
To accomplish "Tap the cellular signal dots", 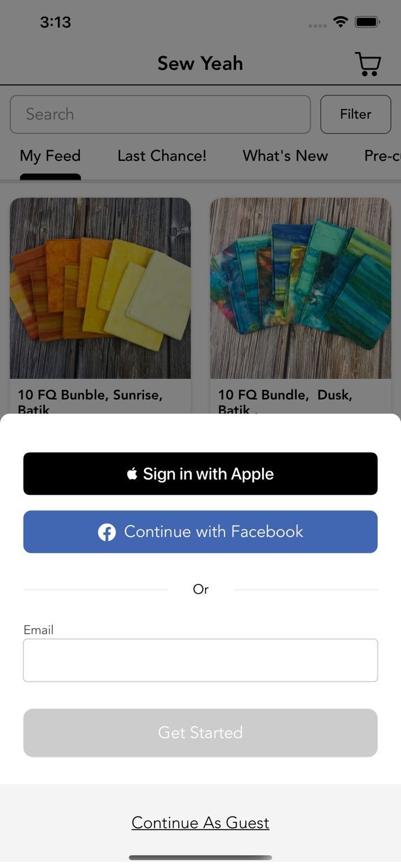I will coord(318,25).
